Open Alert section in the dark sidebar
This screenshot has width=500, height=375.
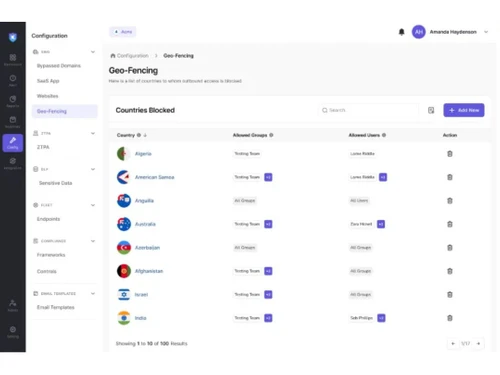[x=13, y=80]
